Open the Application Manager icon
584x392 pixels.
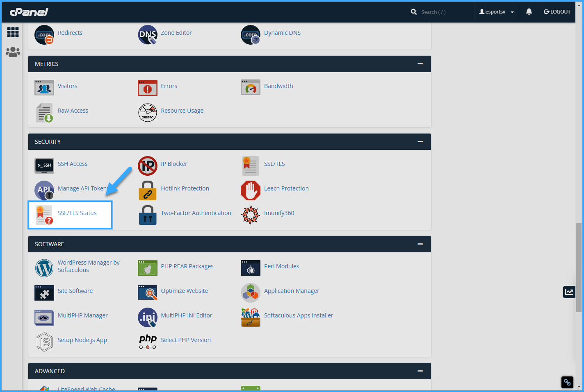point(251,293)
